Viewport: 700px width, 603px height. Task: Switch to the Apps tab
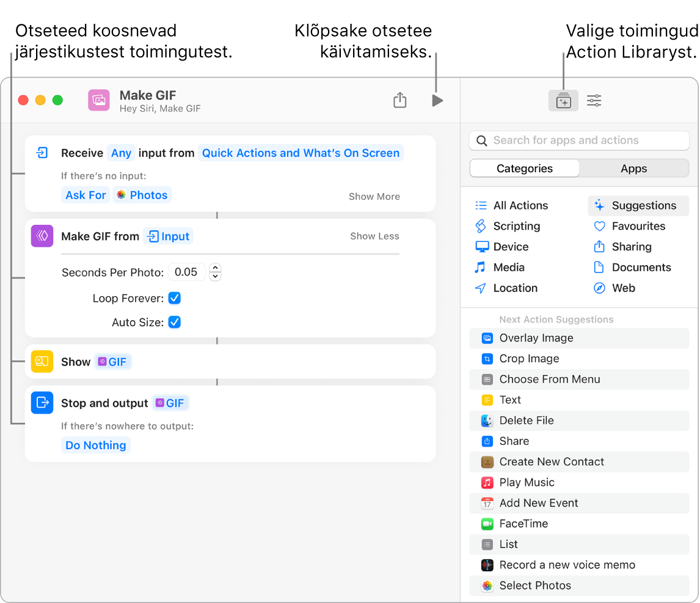pos(633,169)
